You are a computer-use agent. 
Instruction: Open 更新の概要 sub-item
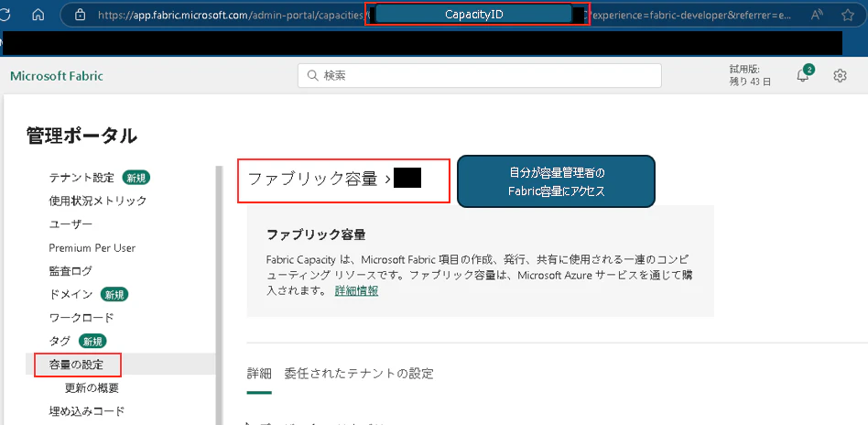(x=92, y=387)
